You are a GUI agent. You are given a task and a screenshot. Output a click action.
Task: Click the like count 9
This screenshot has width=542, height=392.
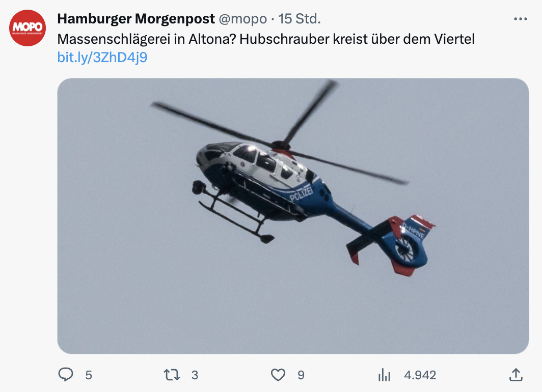pyautogui.click(x=301, y=375)
